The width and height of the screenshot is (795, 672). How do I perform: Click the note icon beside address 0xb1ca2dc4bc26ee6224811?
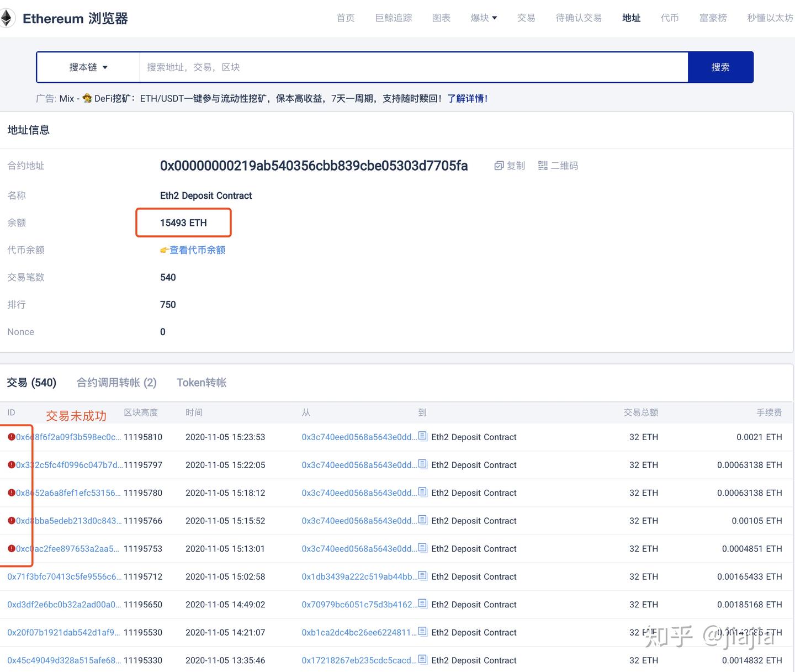point(422,631)
